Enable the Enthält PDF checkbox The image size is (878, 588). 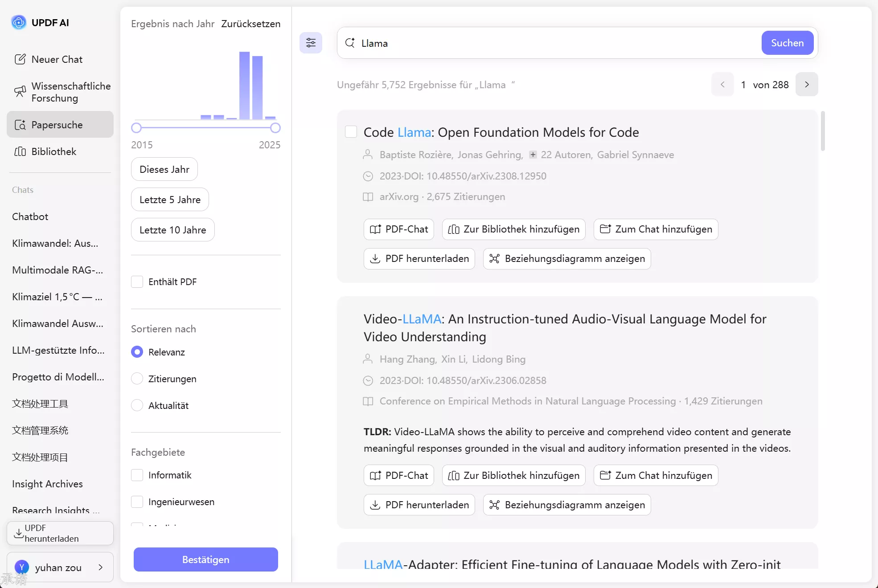coord(137,282)
